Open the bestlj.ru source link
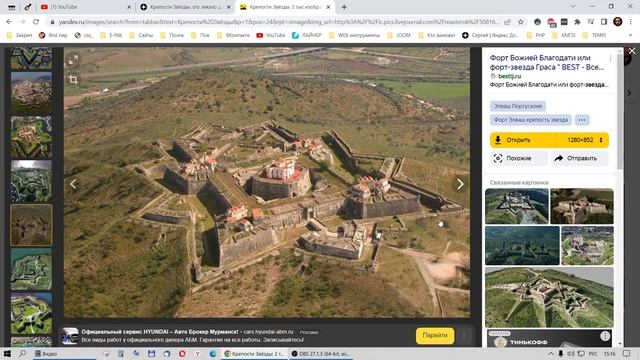This screenshot has width=640, height=360. tap(509, 76)
